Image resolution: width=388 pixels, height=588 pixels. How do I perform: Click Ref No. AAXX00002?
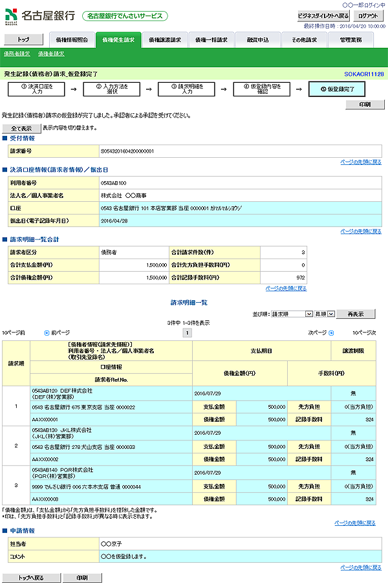[x=45, y=459]
